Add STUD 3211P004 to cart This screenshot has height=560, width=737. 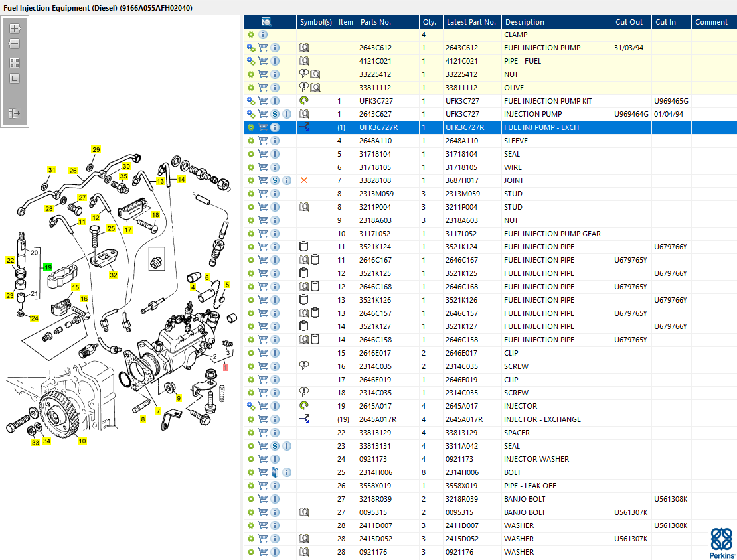click(x=263, y=207)
